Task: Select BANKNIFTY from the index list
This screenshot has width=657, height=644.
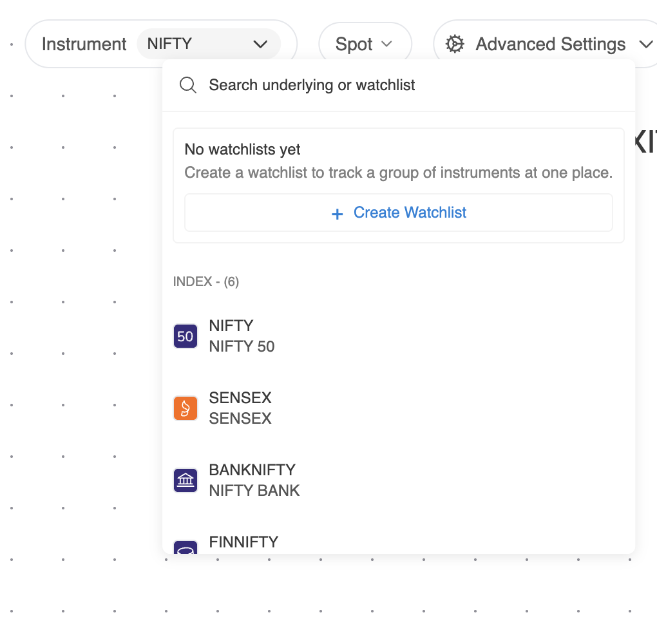Action: tap(399, 480)
